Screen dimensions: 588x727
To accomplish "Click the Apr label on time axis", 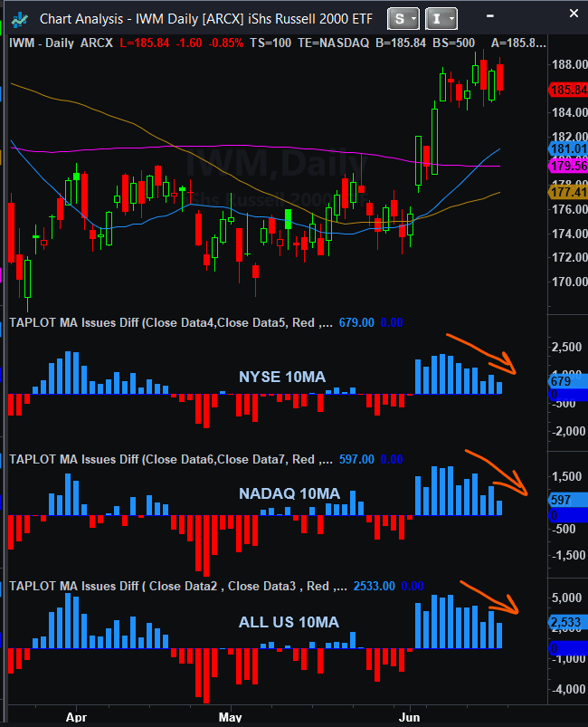I will [x=76, y=717].
